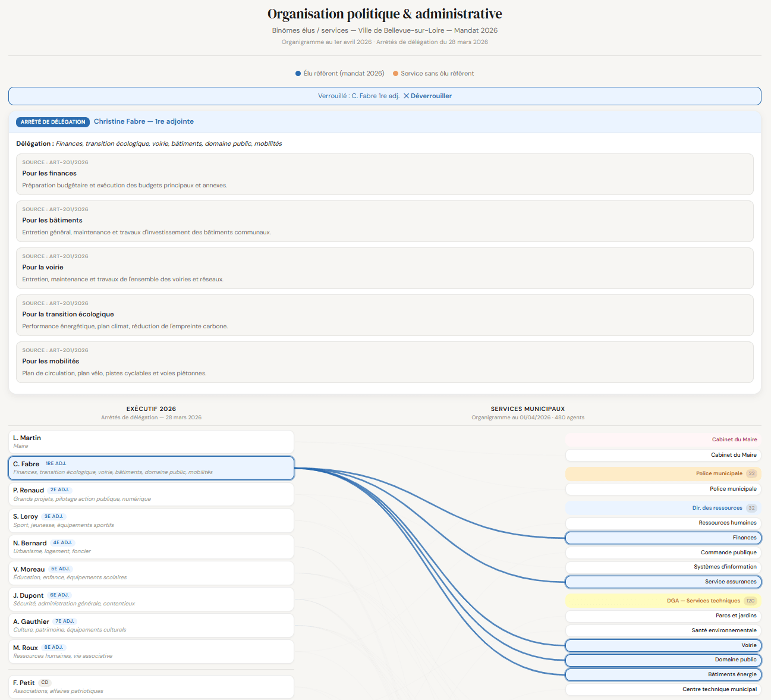Viewport: 771px width, 700px height.
Task: Click the X icon next to Déverrouiller
Action: click(406, 96)
